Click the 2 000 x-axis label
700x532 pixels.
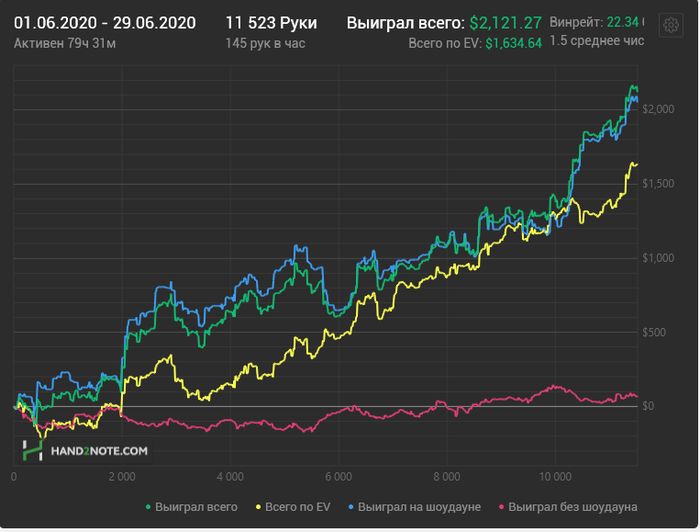[122, 477]
